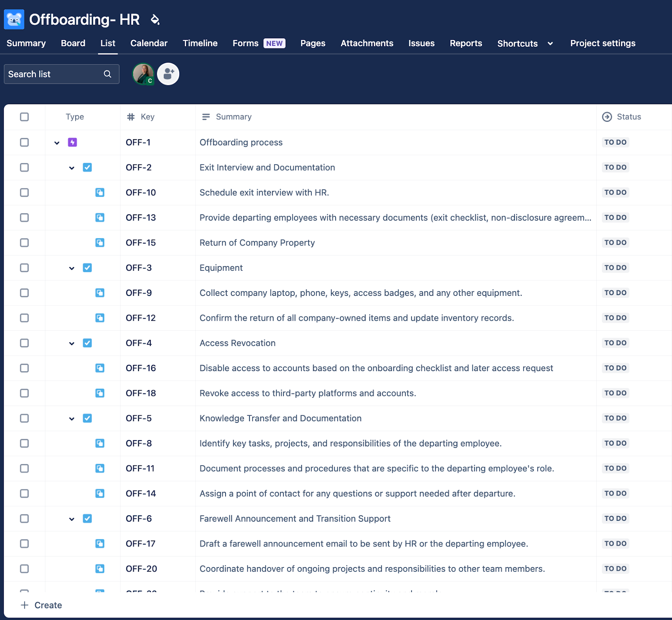Open the Shortcuts dropdown
The width and height of the screenshot is (672, 620).
(550, 43)
